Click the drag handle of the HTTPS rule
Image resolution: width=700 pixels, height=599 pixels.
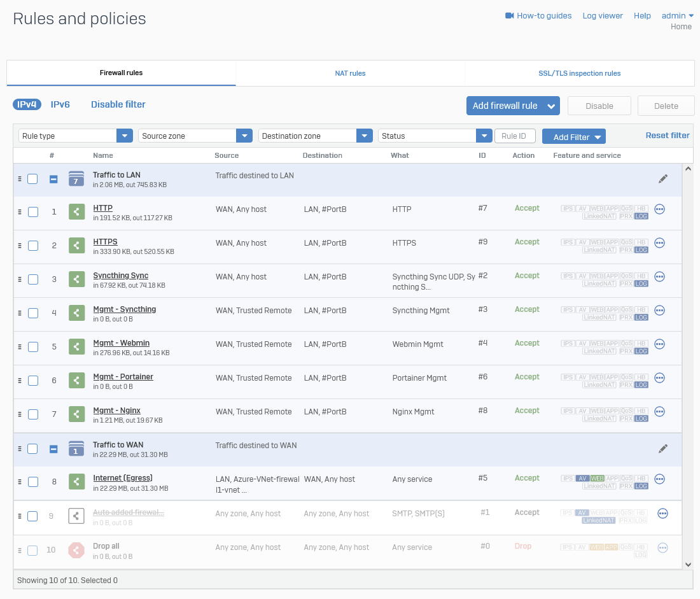coord(20,246)
